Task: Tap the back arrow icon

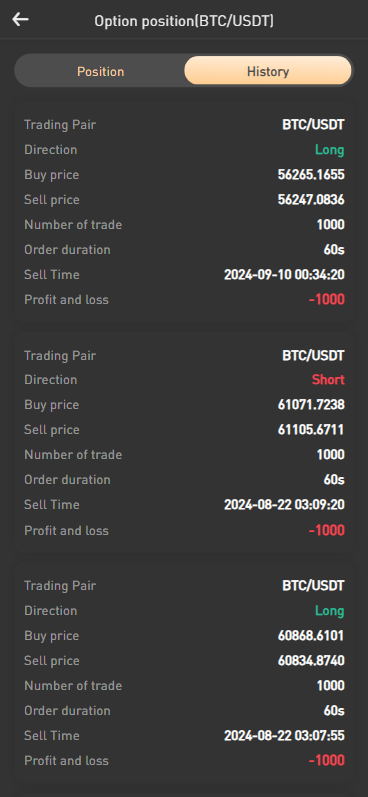Action: [x=20, y=20]
